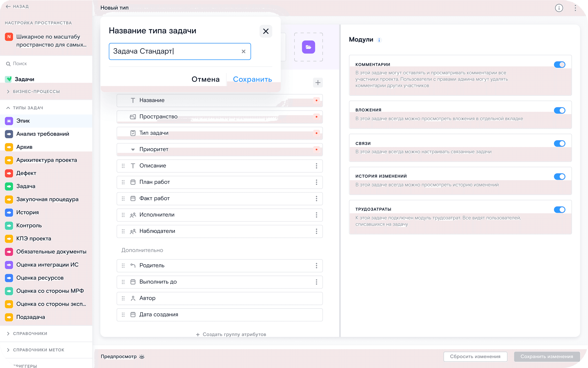Image resolution: width=588 pixels, height=368 pixels.
Task: Clear the task type name field
Action: 243,51
